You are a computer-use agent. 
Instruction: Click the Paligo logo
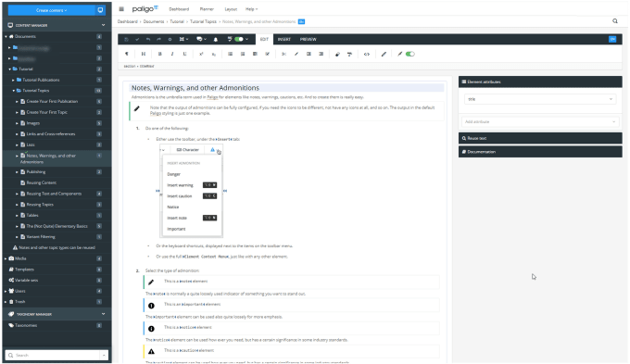click(x=145, y=9)
